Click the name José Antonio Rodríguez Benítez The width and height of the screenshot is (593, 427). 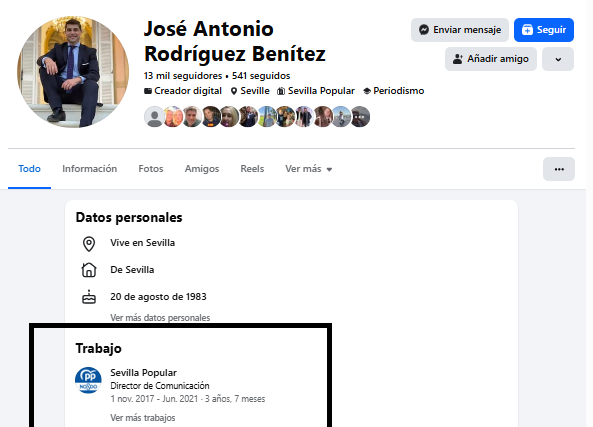click(x=234, y=41)
